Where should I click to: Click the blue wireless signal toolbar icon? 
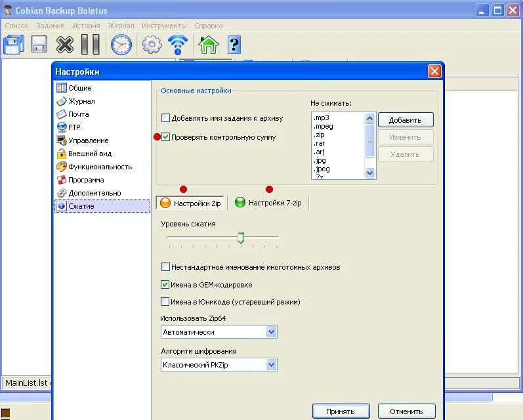click(178, 45)
